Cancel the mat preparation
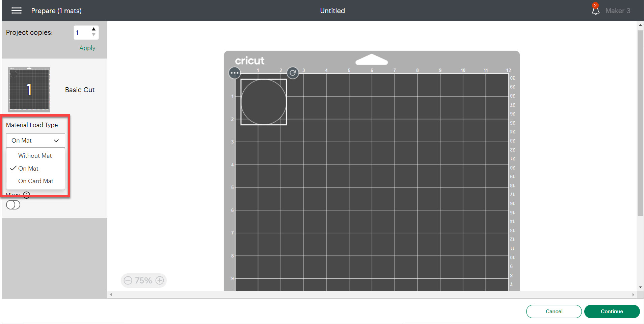 pyautogui.click(x=553, y=311)
